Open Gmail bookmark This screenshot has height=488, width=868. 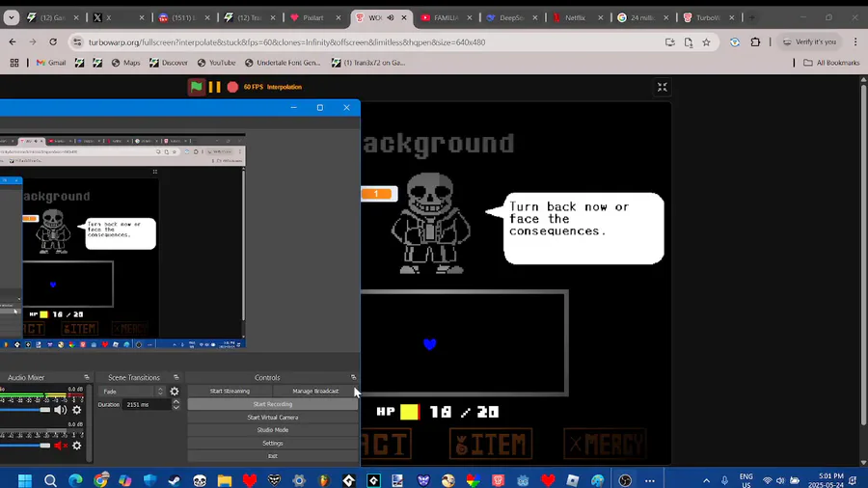51,63
